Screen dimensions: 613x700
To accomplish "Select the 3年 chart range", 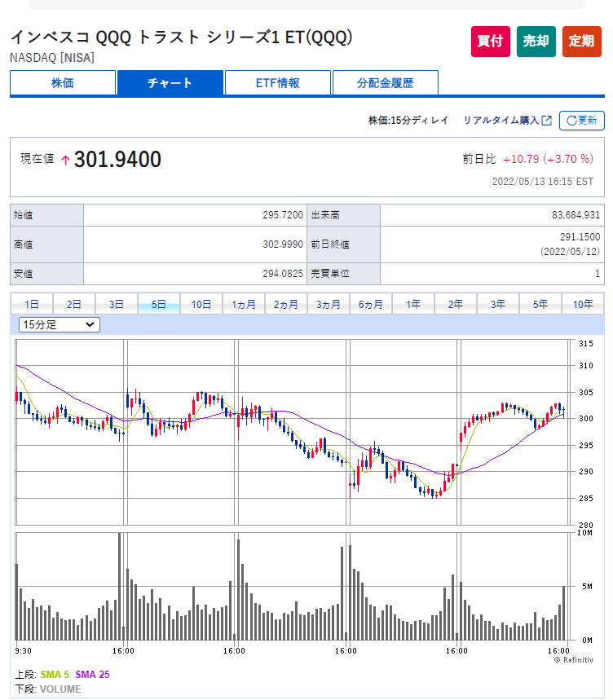I will click(498, 305).
